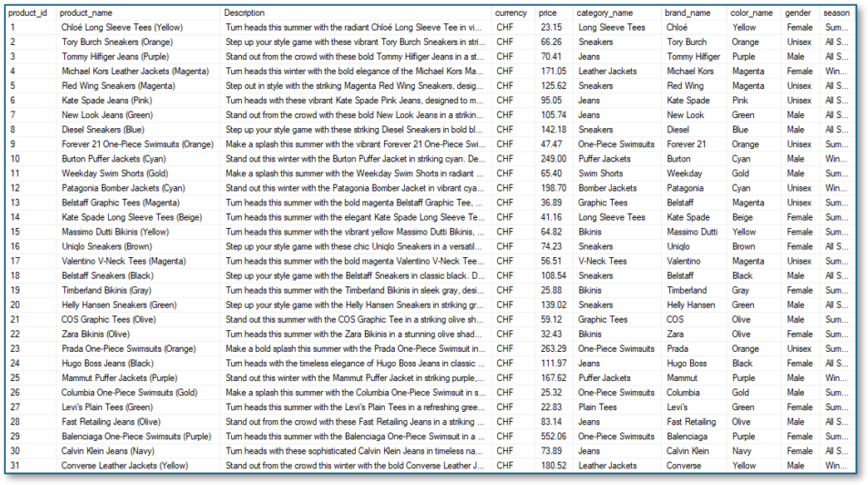868x485 pixels.
Task: Click the "Brown" color cell
Action: [x=743, y=246]
